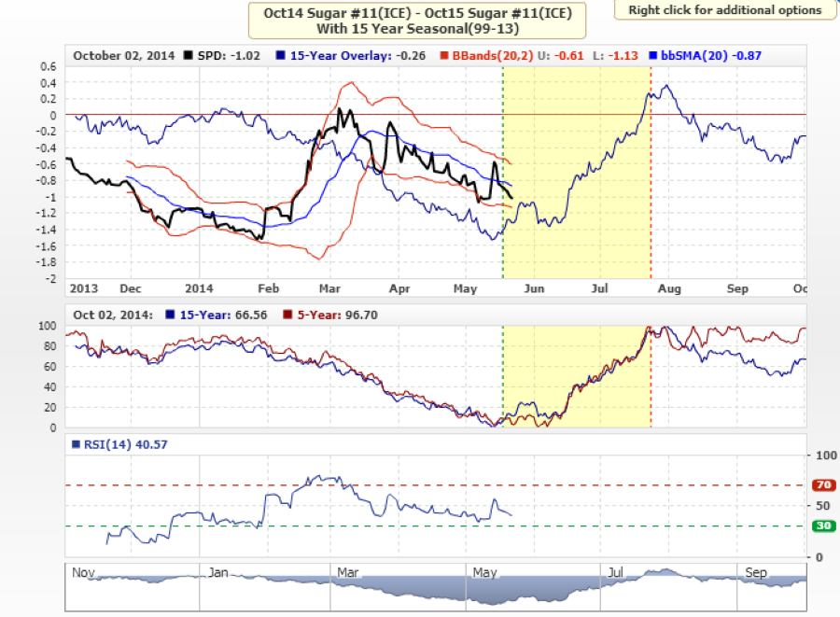Click the 'Mar' label in the bottom navigator
Screen dimensions: 840x617
(x=348, y=572)
